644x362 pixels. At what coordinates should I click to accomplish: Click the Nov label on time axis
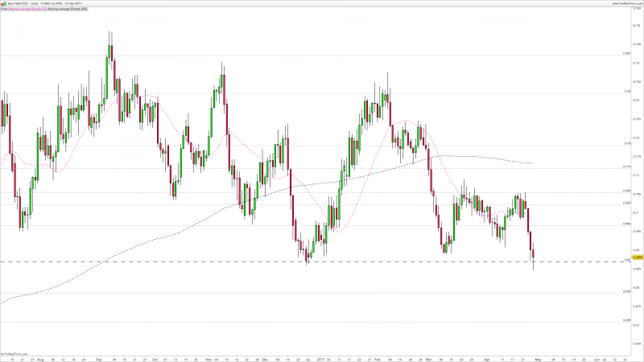click(x=208, y=358)
